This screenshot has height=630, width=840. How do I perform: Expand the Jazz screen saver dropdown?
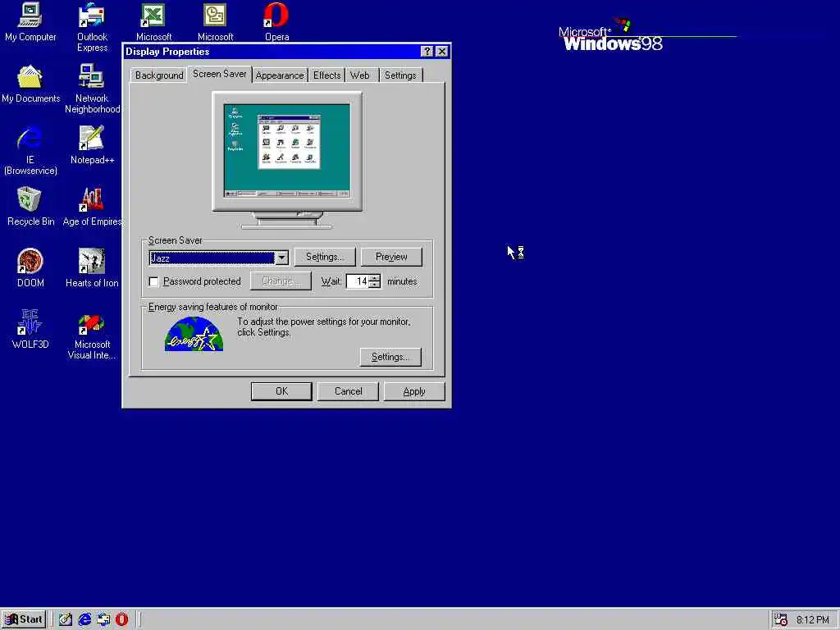tap(282, 258)
